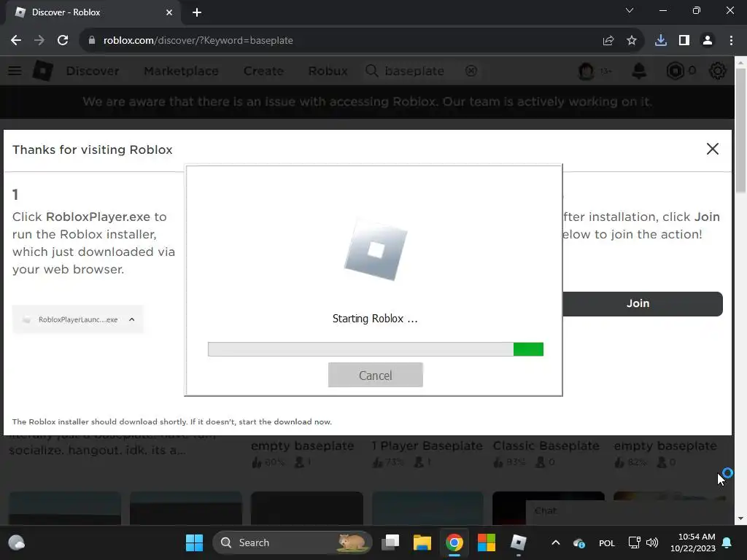Go back with the browser back arrow
Viewport: 747px width, 560px height.
tap(16, 41)
